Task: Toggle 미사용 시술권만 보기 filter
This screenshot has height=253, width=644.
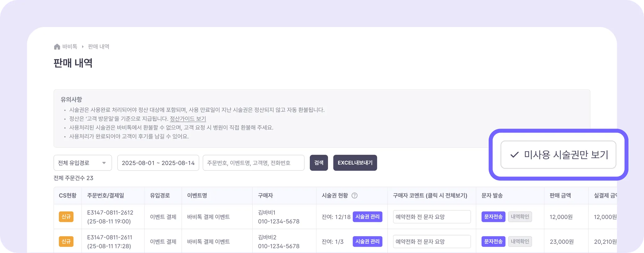Action: click(x=558, y=155)
